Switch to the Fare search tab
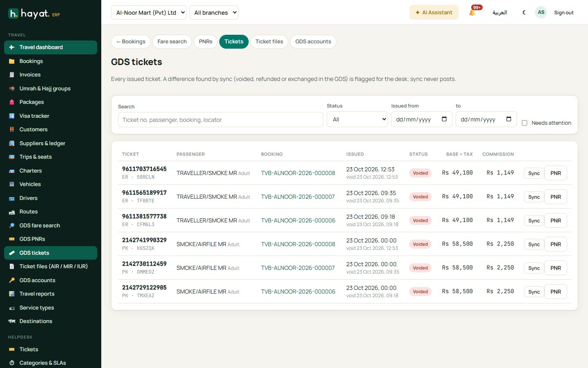Viewport: 588px width, 368px height. (172, 42)
